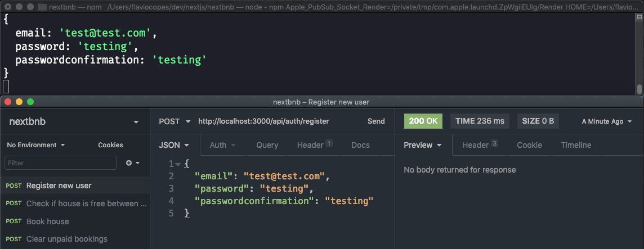The height and width of the screenshot is (249, 644).
Task: Open the nextbnb workspace dropdown
Action: pyautogui.click(x=136, y=122)
